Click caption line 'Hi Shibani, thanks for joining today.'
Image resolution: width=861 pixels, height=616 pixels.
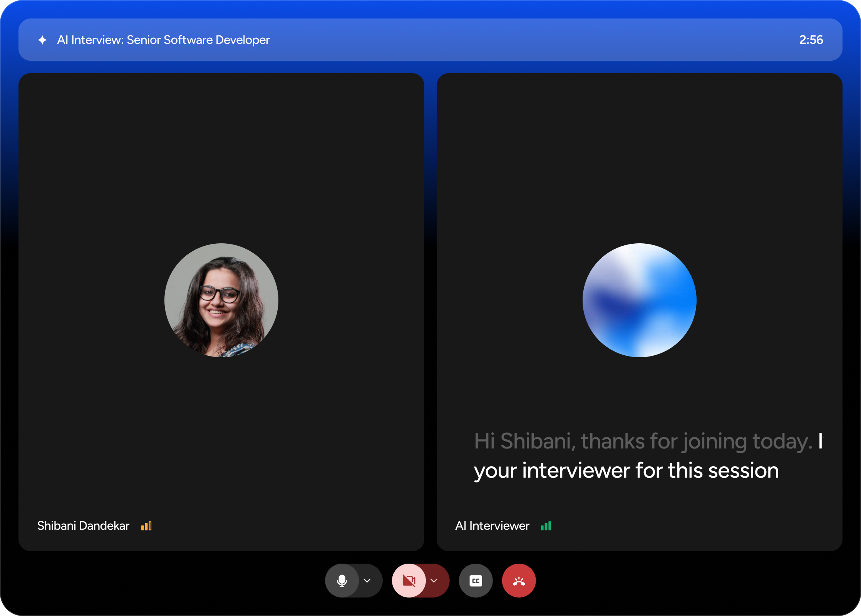click(x=643, y=441)
